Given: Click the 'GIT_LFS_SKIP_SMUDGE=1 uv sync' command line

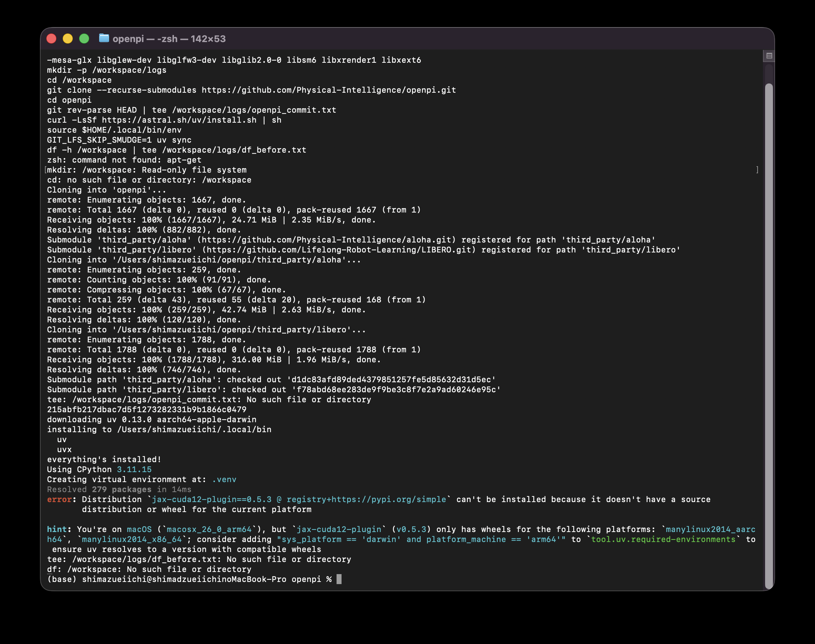Looking at the screenshot, I should pyautogui.click(x=119, y=140).
